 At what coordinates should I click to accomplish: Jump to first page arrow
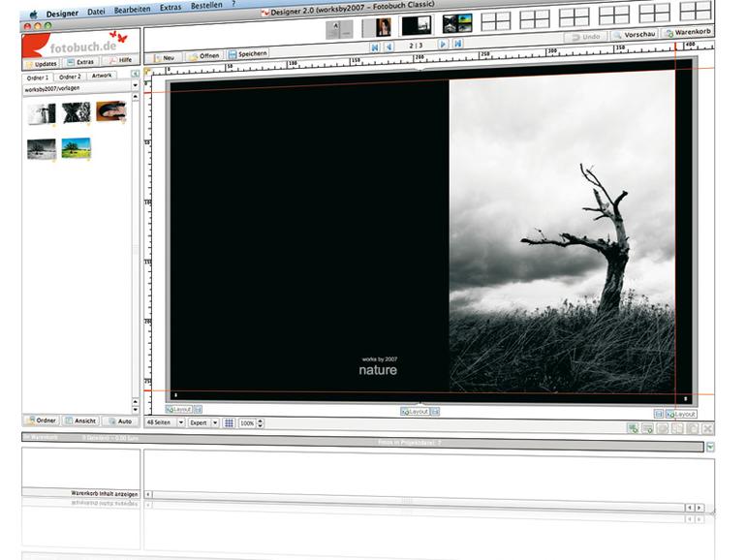[x=375, y=47]
